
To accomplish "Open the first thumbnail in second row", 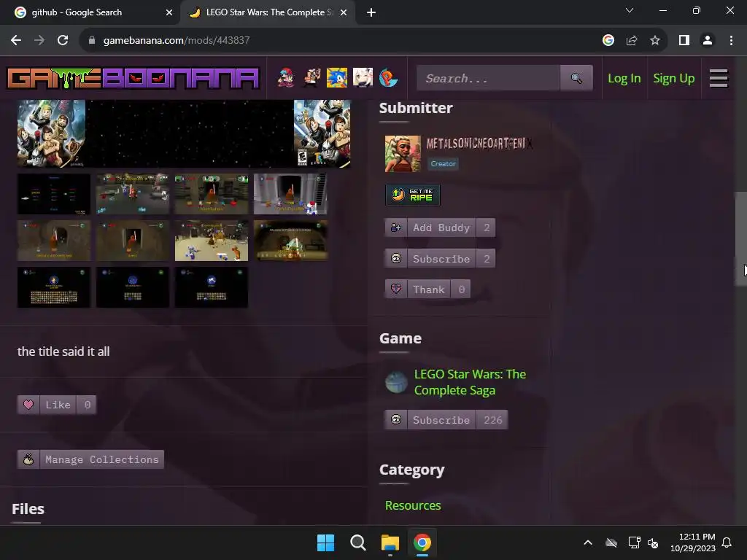I will tap(54, 241).
